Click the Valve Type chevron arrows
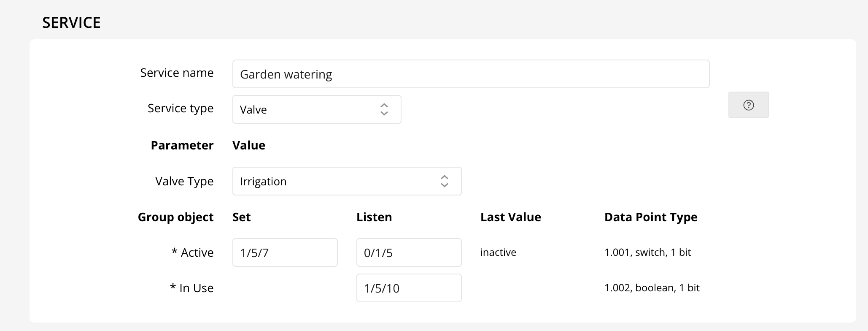Viewport: 868px width, 331px height. [444, 182]
